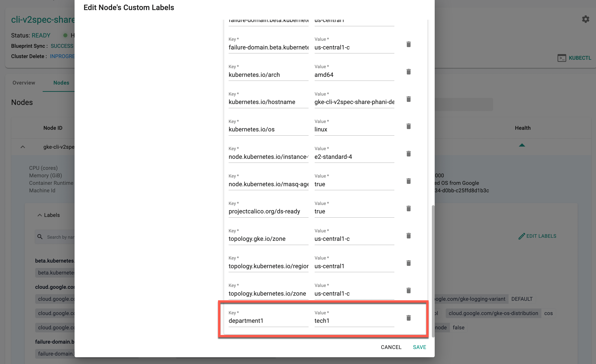Click the dialog's vertical scrollbar
The image size is (596, 364).
tap(433, 271)
